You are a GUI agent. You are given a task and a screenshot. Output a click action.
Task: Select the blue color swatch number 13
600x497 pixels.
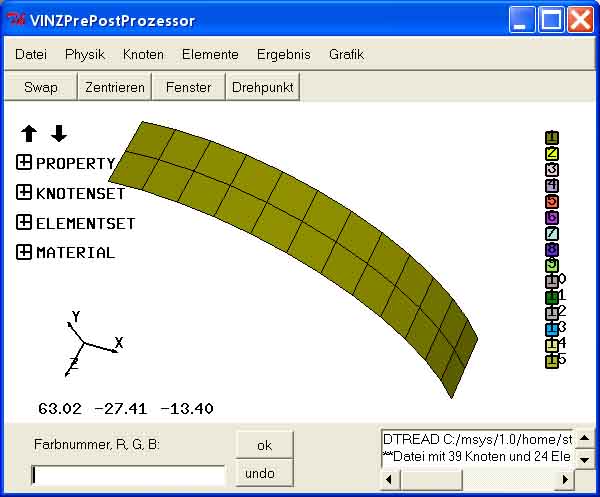(552, 329)
